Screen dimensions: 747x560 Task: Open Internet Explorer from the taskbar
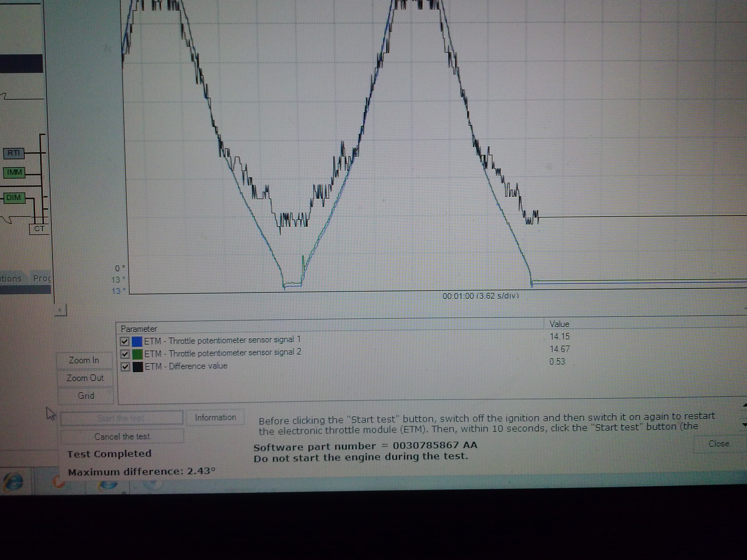coord(14,481)
